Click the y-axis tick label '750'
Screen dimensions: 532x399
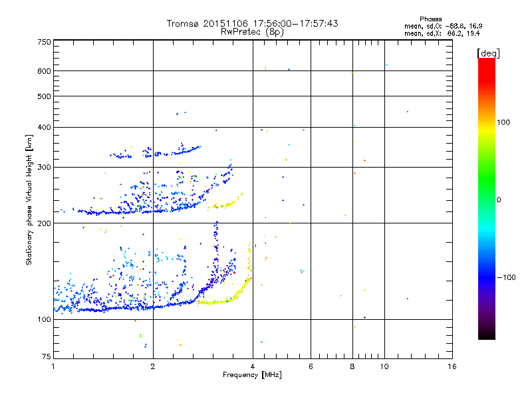tap(44, 43)
